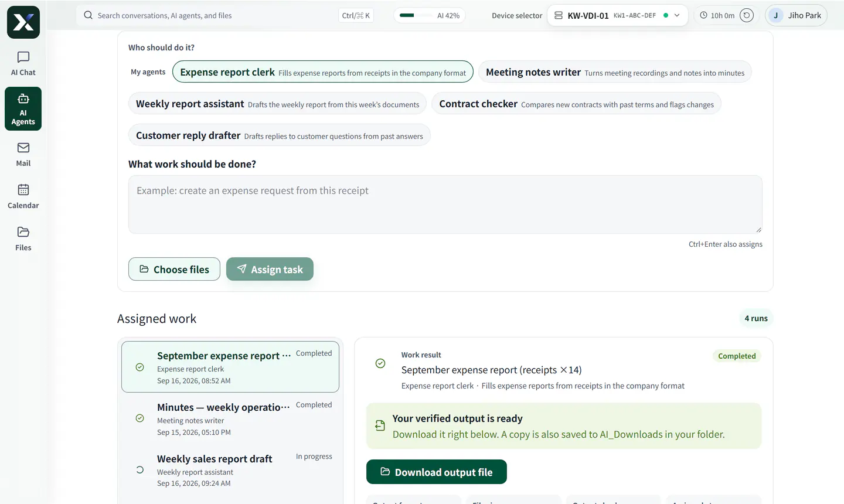
Task: Focus the 'What work should be done?' text area
Action: point(445,205)
